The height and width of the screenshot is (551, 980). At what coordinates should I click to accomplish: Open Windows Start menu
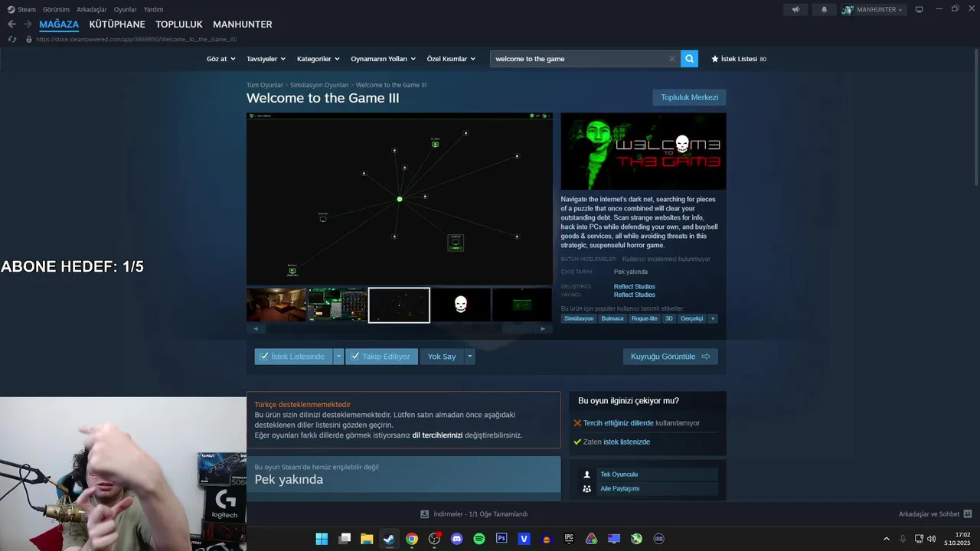(x=322, y=539)
